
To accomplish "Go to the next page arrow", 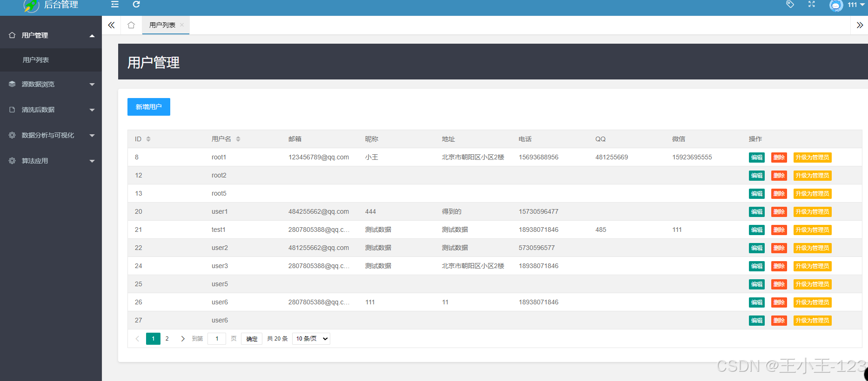I will 183,339.
